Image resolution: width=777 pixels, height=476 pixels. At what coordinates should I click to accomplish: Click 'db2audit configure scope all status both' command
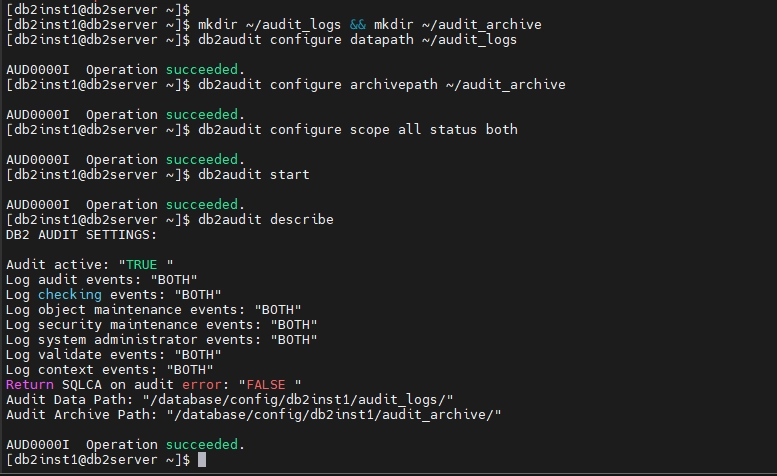pyautogui.click(x=358, y=130)
